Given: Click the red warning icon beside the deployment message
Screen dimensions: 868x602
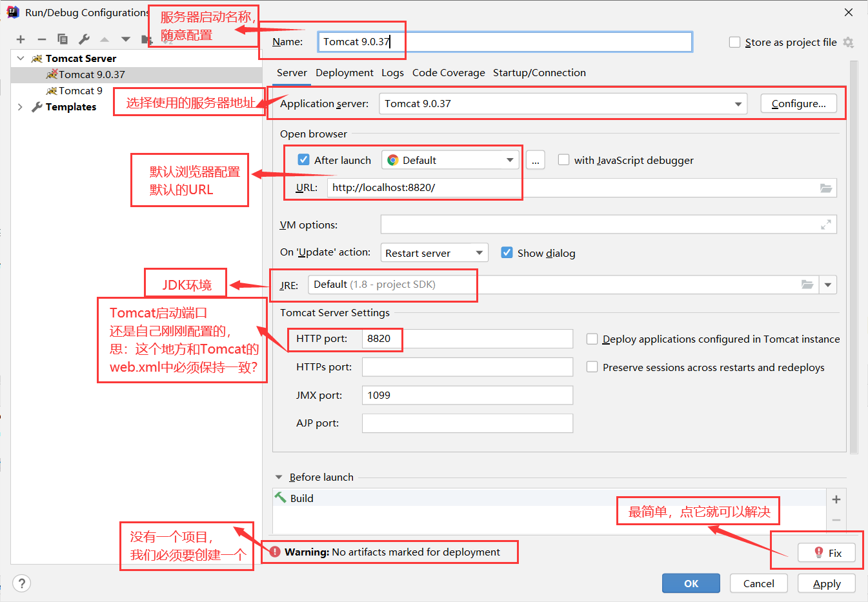Looking at the screenshot, I should coord(275,552).
